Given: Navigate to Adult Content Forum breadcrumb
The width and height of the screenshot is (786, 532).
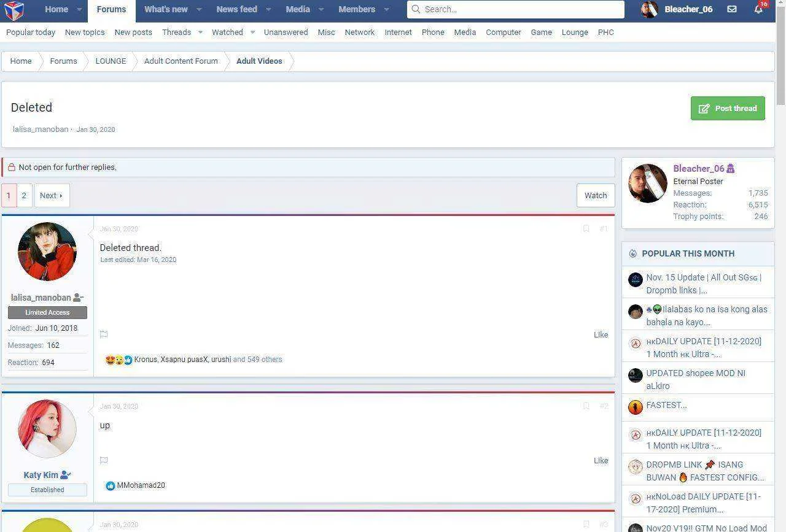Looking at the screenshot, I should [x=181, y=61].
